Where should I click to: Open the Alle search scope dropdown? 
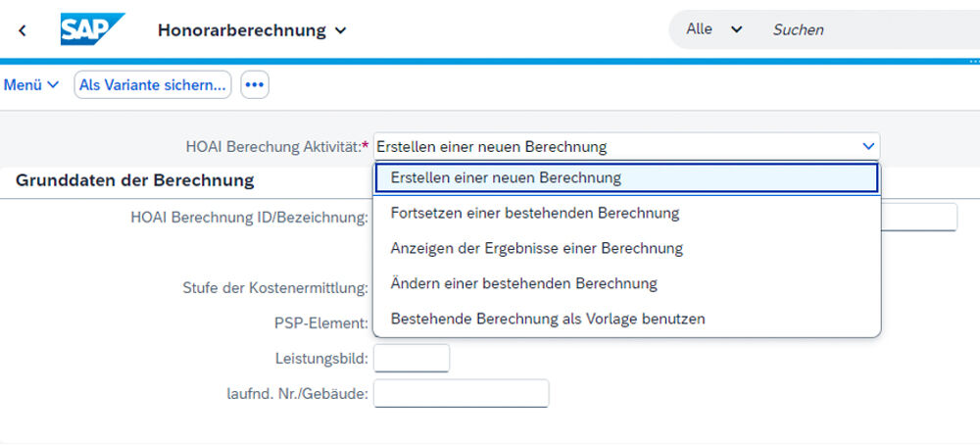click(713, 29)
